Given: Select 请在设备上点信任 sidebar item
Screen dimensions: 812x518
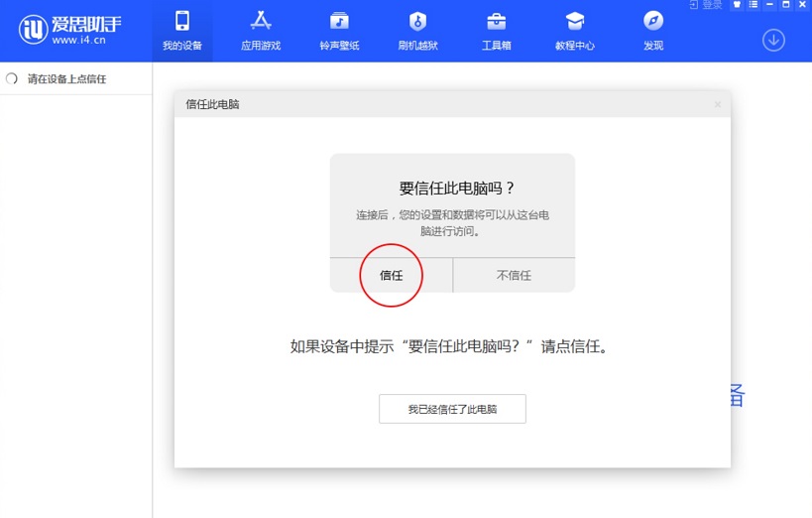Looking at the screenshot, I should [66, 79].
